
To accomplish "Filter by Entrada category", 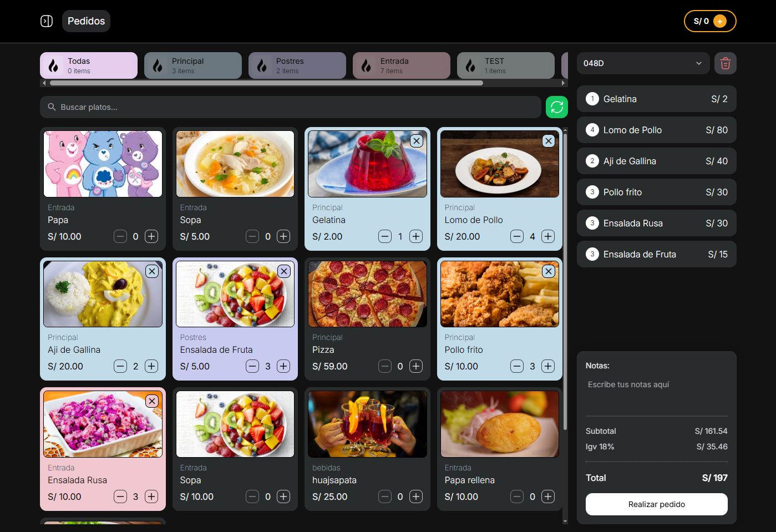I will [402, 65].
